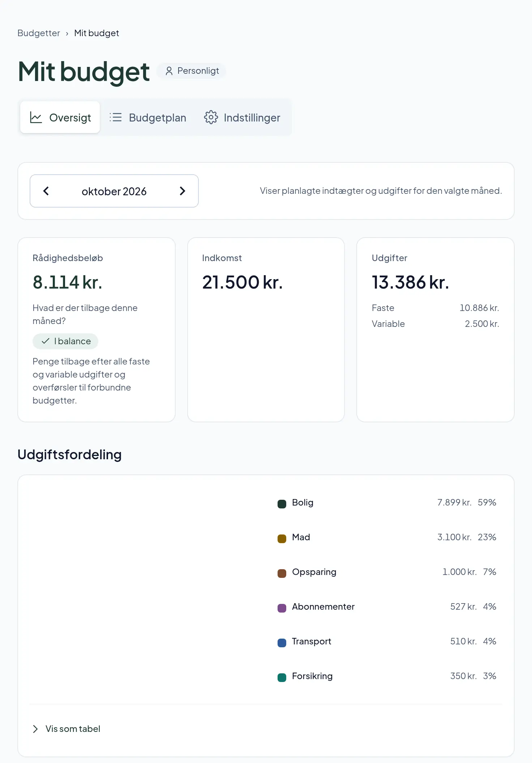
Task: Click the Udgiftsfordeling section heading
Action: (69, 455)
